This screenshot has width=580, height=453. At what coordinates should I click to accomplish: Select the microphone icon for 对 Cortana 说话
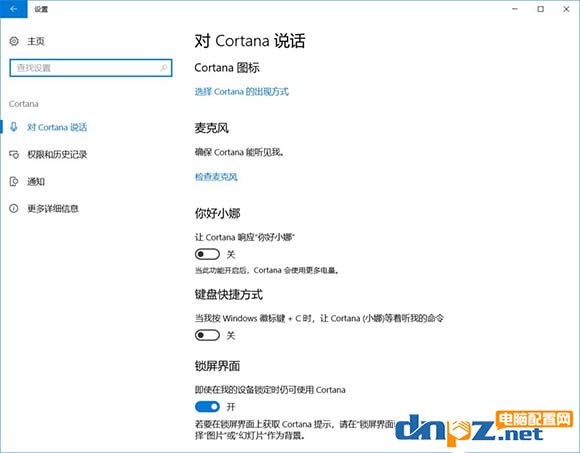14,127
